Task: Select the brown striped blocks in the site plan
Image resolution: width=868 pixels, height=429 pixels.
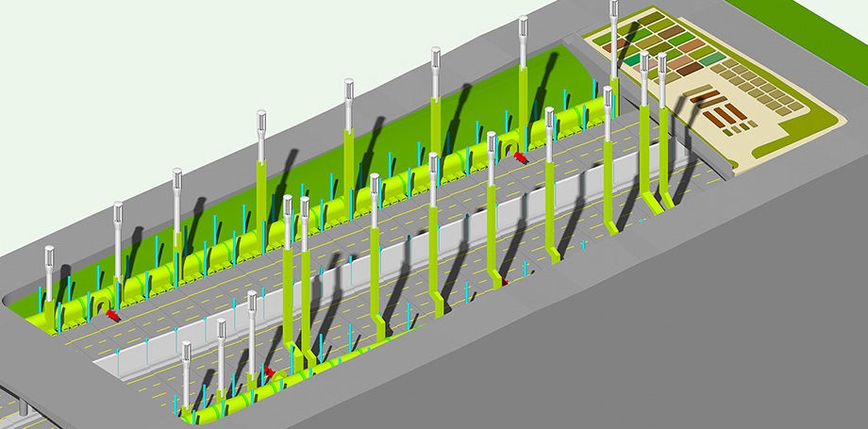Action: [x=724, y=114]
